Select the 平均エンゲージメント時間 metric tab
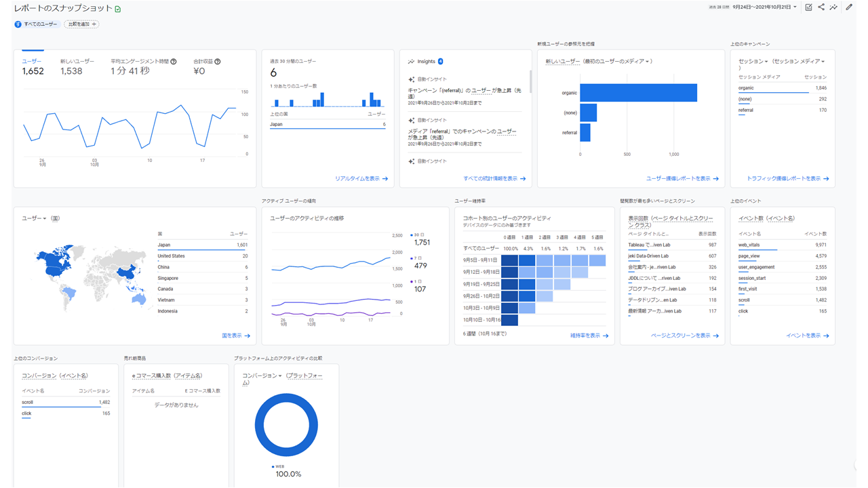Viewport: 868px width, 488px height. coord(139,66)
